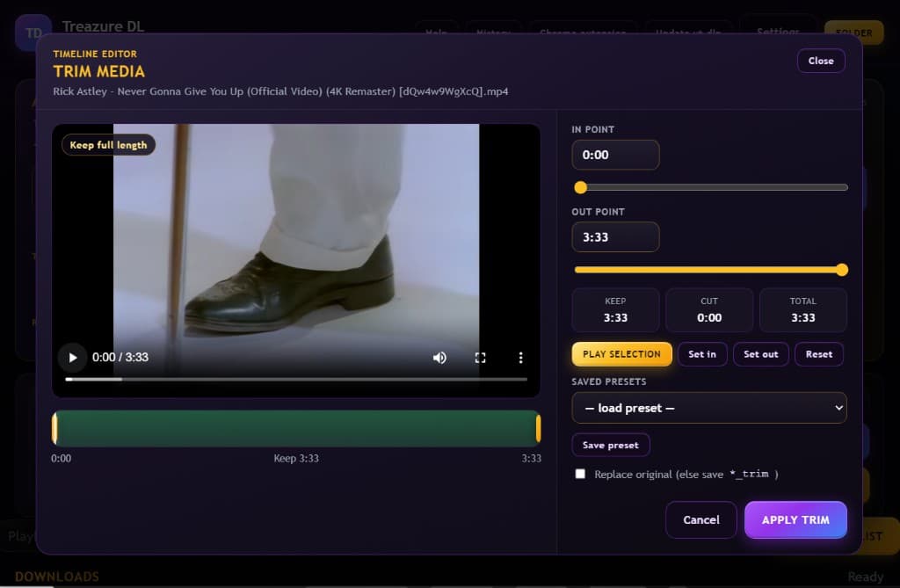Click the Keep full length badge
Image resolution: width=900 pixels, height=588 pixels.
(108, 145)
